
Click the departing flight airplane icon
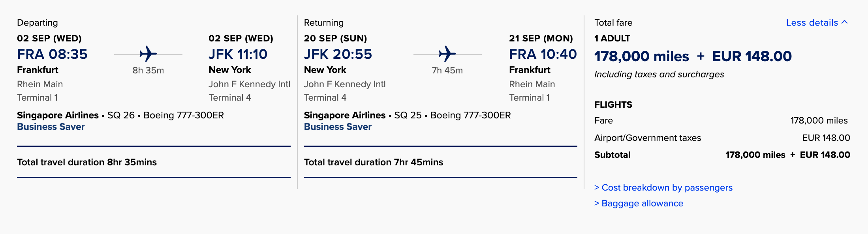pyautogui.click(x=148, y=54)
